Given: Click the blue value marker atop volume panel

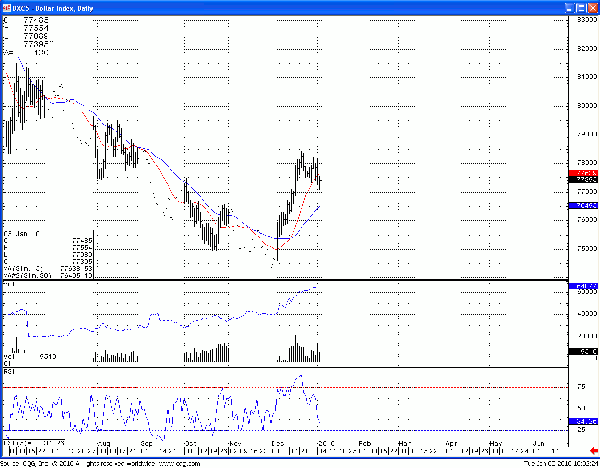Looking at the screenshot, I should tap(583, 287).
